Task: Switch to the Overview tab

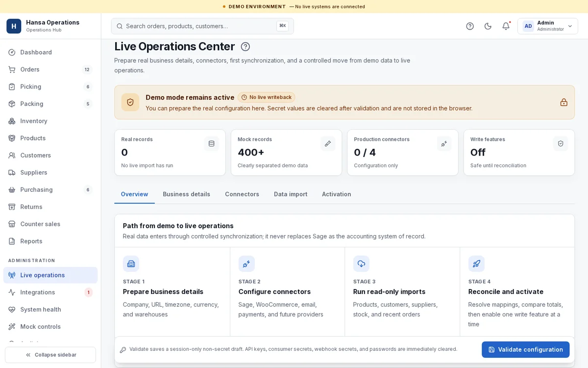Action: pyautogui.click(x=134, y=194)
